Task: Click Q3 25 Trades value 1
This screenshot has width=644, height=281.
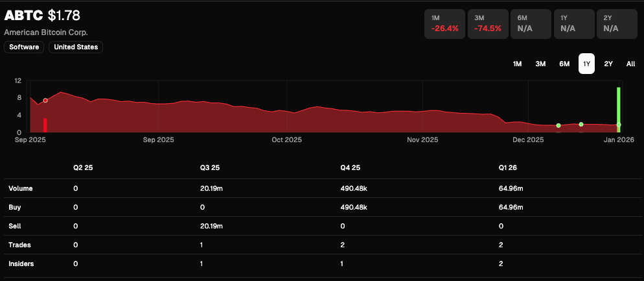Action: [x=201, y=245]
